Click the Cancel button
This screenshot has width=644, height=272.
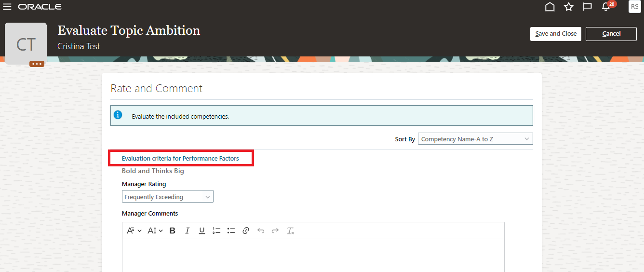coord(611,34)
